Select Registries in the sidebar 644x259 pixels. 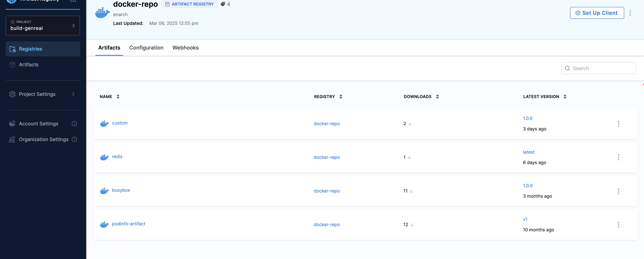(x=30, y=49)
